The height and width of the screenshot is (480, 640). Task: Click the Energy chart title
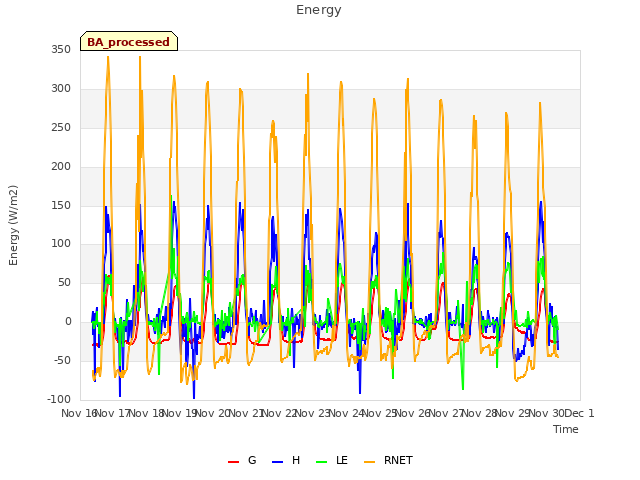318,10
